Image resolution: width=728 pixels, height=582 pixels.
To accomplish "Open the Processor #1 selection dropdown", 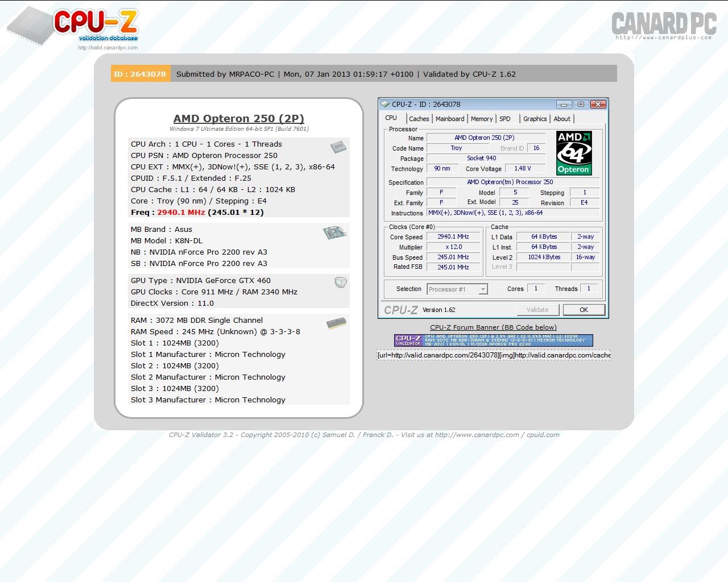I will (x=457, y=289).
